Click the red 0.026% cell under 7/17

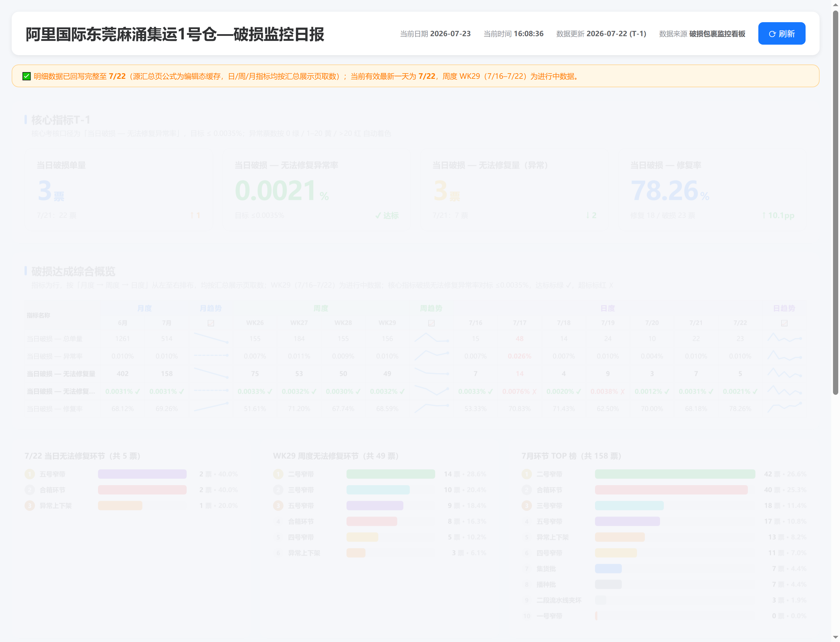point(519,357)
